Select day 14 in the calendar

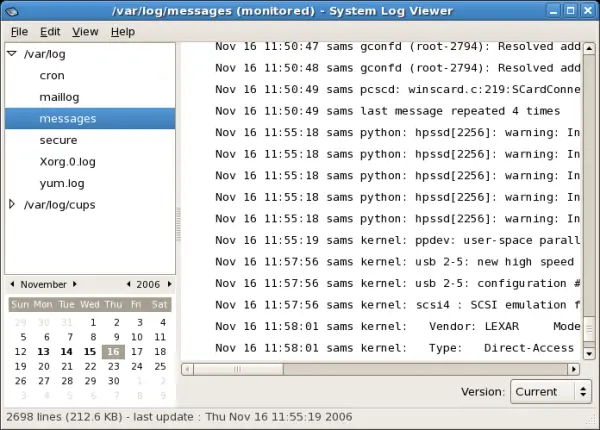click(67, 352)
